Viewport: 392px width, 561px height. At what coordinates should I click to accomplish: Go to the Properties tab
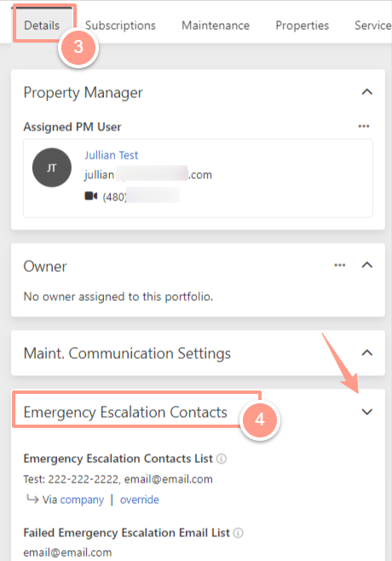click(302, 26)
